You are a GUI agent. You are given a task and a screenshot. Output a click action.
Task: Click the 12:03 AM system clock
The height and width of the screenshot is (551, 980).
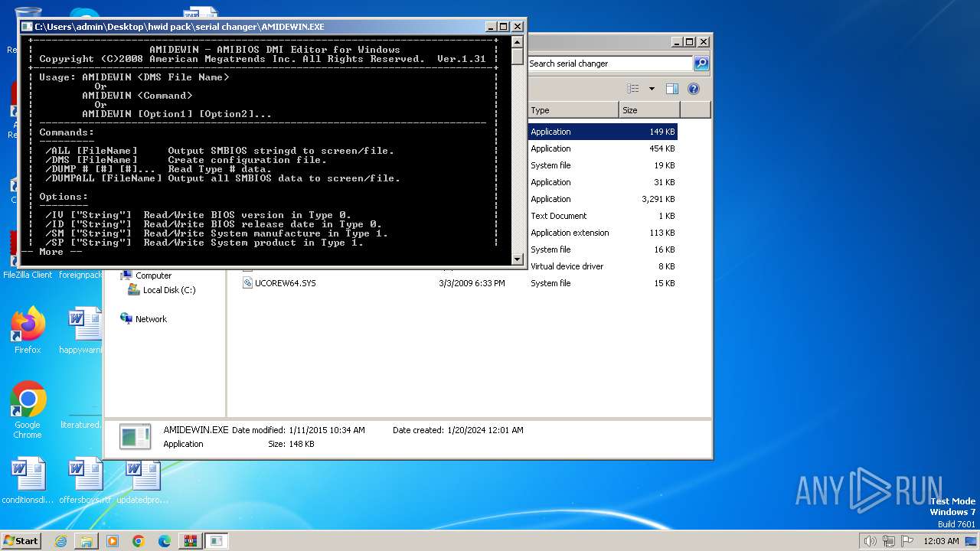coord(942,541)
